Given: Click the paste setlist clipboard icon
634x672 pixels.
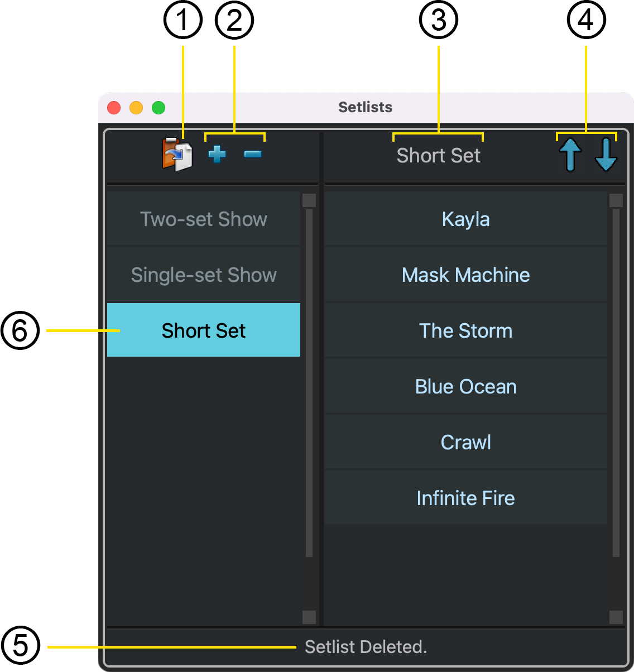Looking at the screenshot, I should pos(177,155).
